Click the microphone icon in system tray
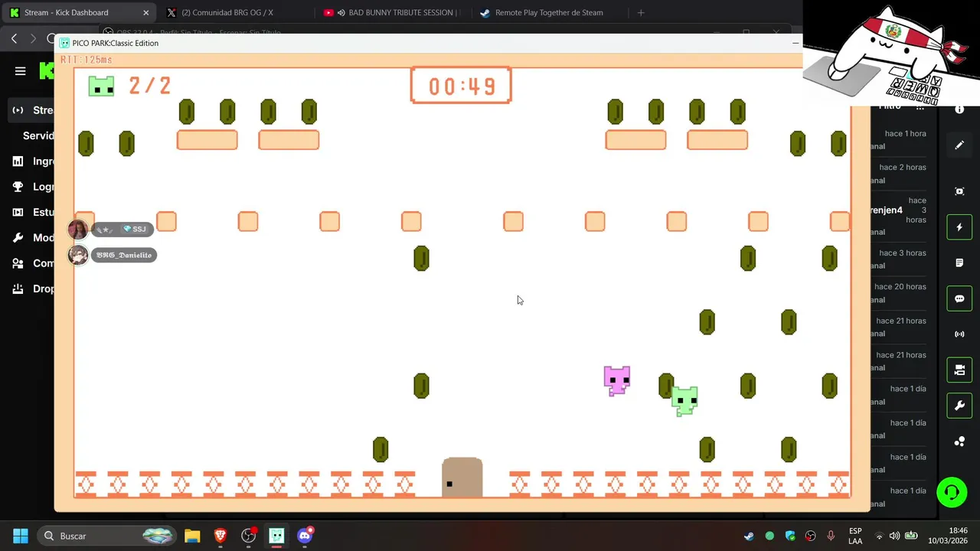This screenshot has height=551, width=980. tap(831, 536)
